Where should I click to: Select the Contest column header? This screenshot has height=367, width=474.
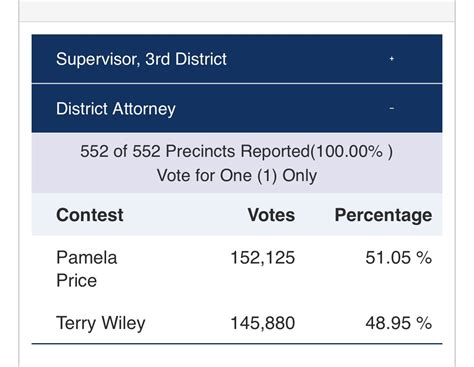(x=90, y=215)
